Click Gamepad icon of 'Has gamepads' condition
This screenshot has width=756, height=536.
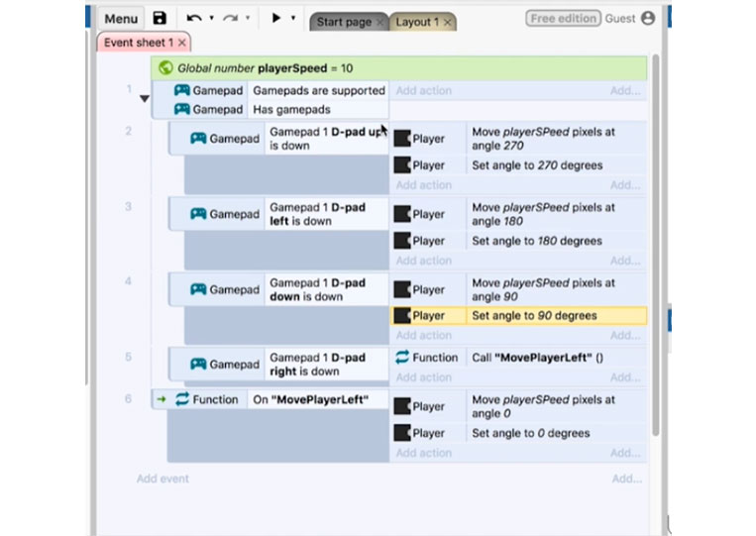[181, 109]
